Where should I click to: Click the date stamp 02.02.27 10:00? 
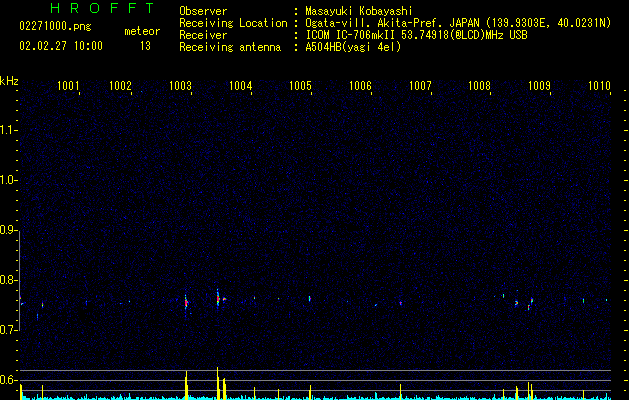pos(61,46)
